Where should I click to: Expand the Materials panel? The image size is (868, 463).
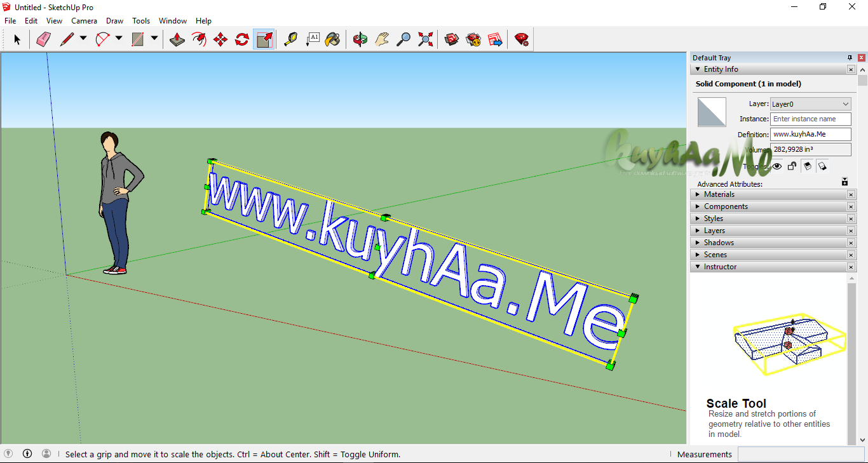[698, 194]
